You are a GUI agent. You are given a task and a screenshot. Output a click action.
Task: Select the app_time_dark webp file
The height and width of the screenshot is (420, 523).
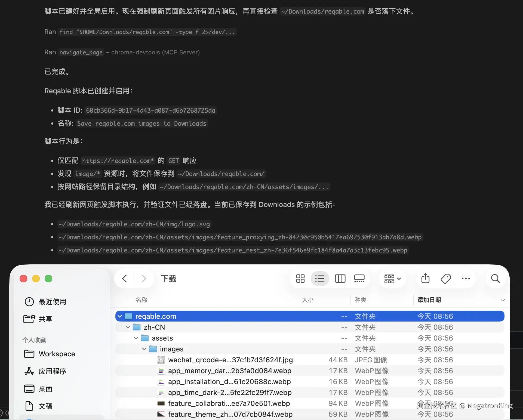point(310,393)
